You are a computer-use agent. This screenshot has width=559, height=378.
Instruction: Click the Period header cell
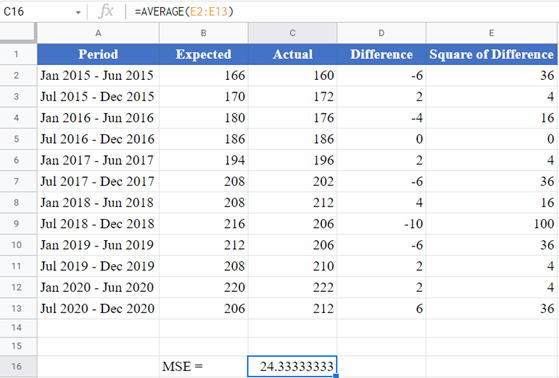coord(98,54)
